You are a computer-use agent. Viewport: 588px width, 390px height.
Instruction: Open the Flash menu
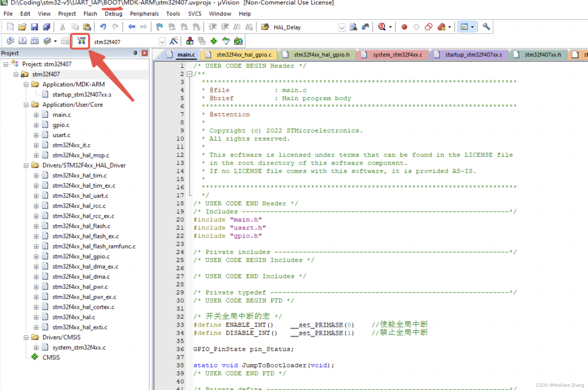90,14
